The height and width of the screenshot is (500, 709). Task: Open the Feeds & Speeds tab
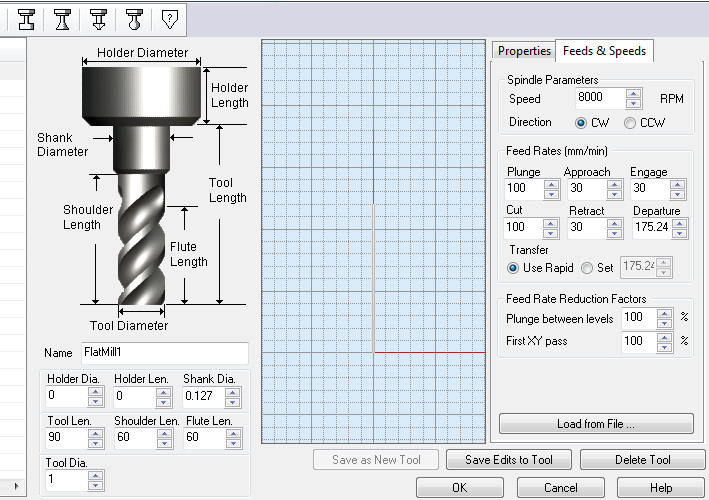pyautogui.click(x=604, y=51)
